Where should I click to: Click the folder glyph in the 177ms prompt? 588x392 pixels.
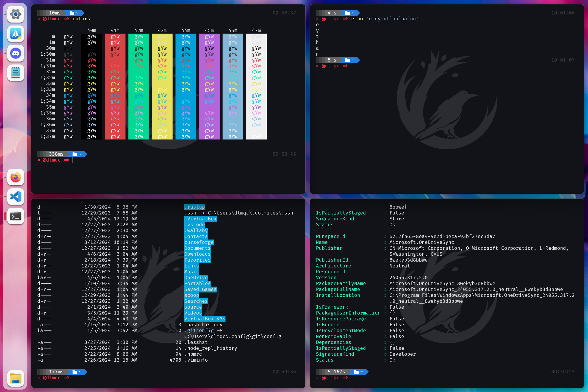pos(75,372)
